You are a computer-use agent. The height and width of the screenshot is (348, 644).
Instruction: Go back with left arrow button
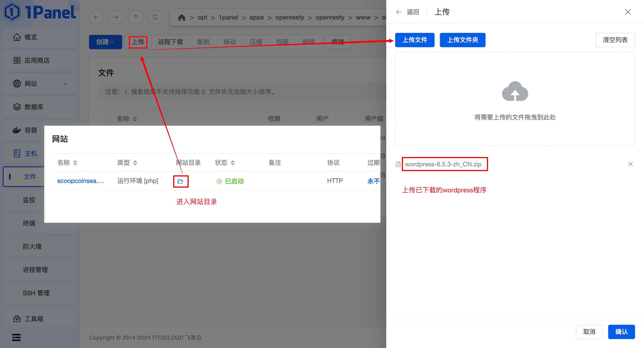coord(96,17)
